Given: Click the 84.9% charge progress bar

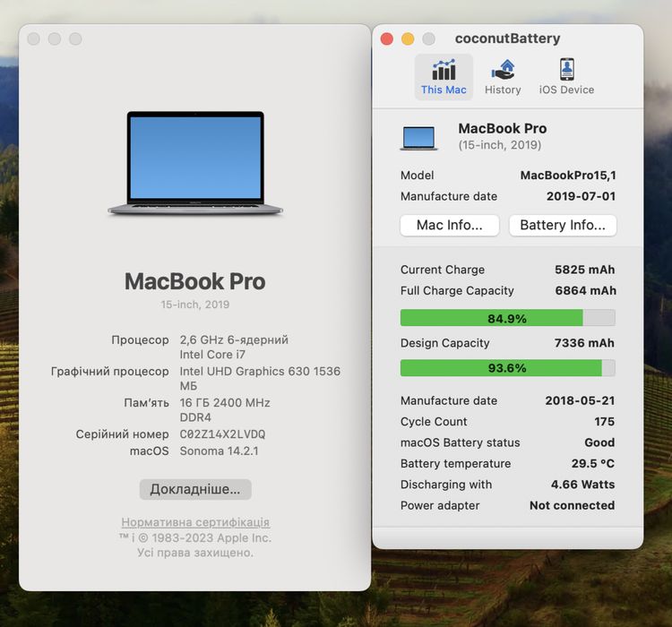Looking at the screenshot, I should [507, 318].
